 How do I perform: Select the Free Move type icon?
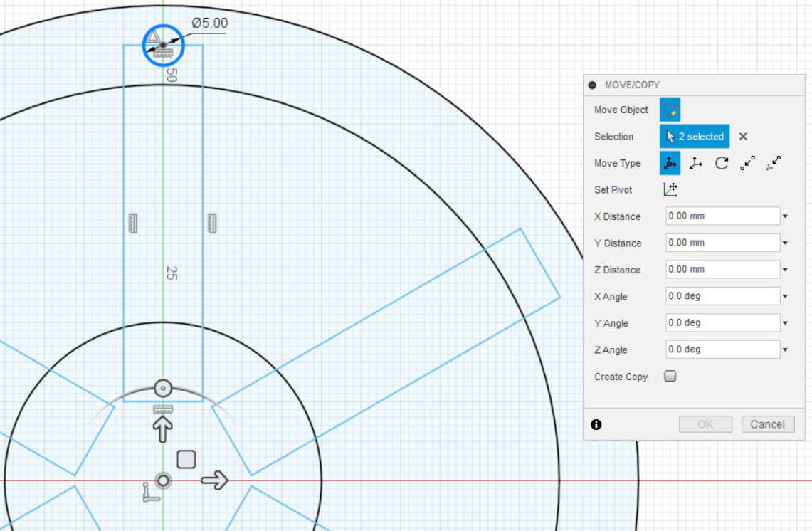[670, 163]
